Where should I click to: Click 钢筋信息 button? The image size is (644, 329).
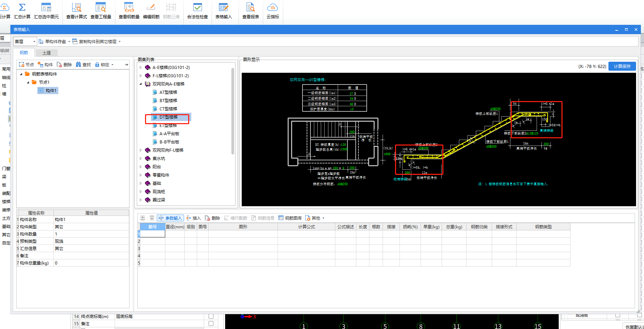[263, 218]
